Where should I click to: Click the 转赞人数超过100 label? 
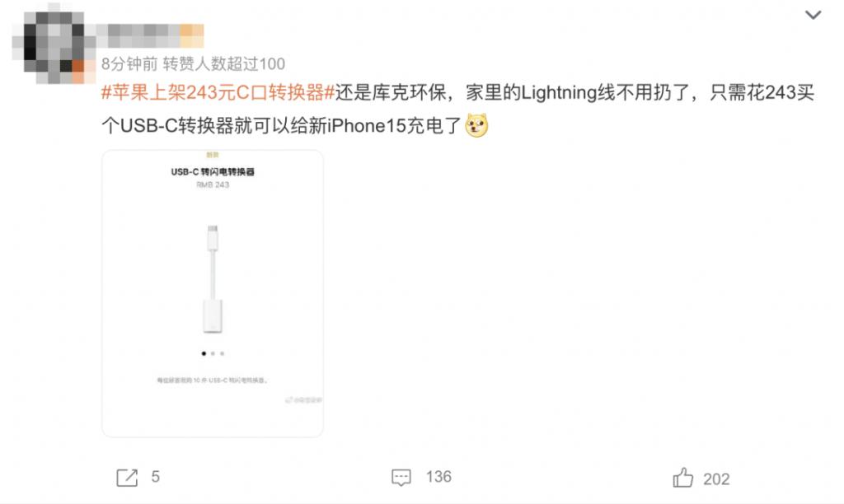224,64
